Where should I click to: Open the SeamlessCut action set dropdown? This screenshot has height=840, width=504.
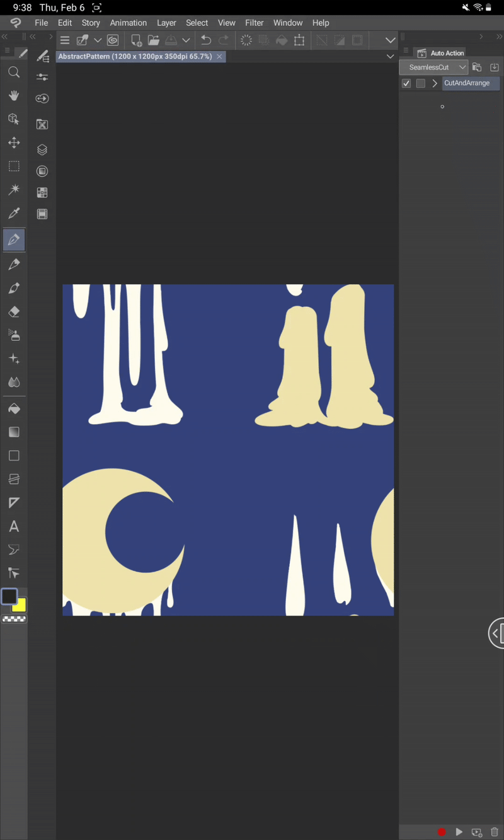click(434, 67)
